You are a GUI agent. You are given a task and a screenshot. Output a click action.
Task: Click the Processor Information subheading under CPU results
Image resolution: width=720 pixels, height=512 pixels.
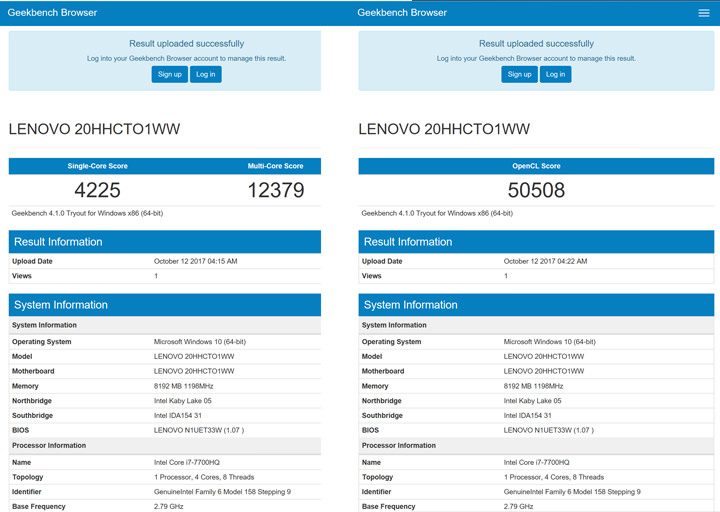click(49, 445)
